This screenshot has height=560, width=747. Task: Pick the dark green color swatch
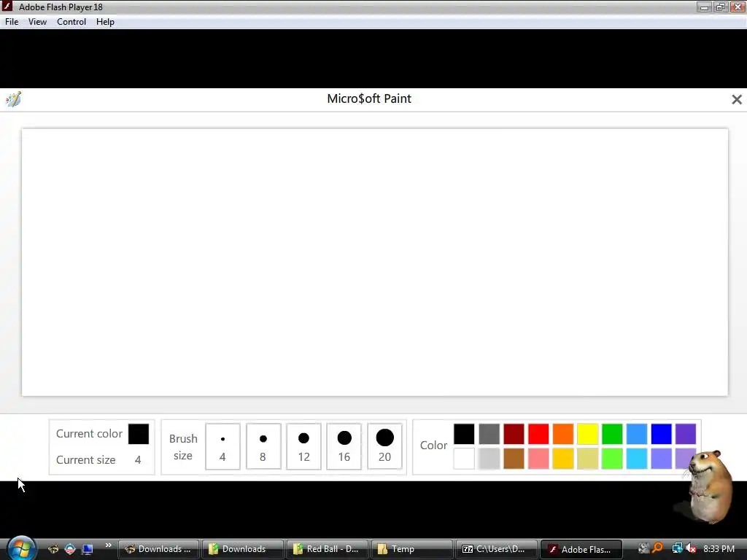612,434
